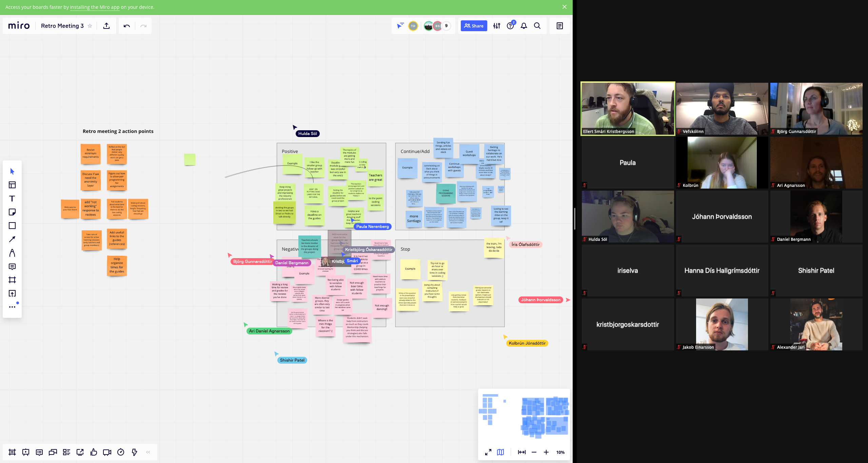This screenshot has height=463, width=868.
Task: Collapse the bottom toolbar with chevrons
Action: point(148,452)
